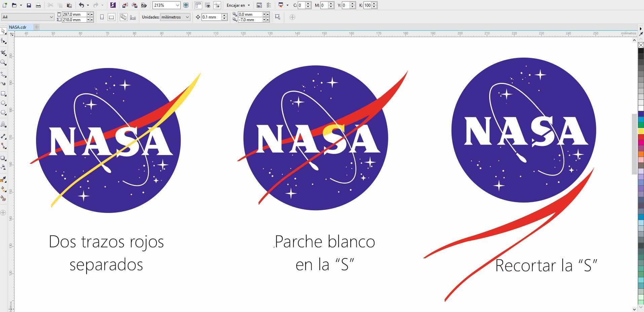Set page to portrait orientation
Viewport: 644px width, 312px height.
102,17
